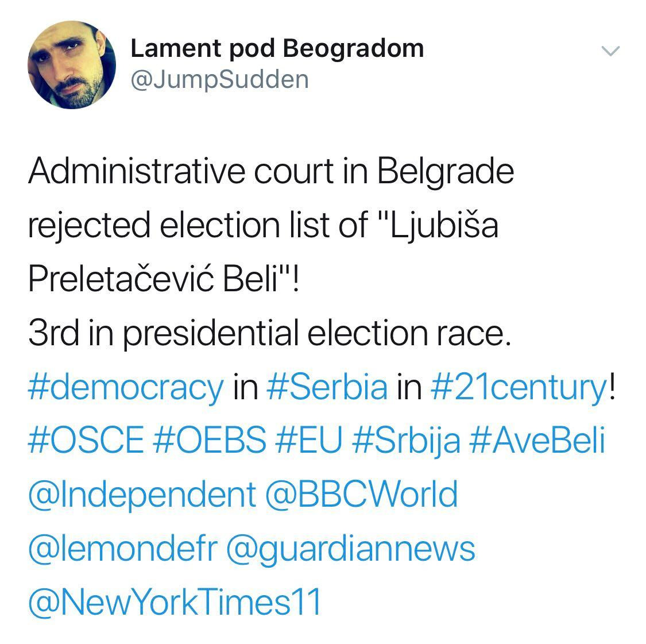Screen dimensions: 646x644
Task: Click the #AveBeli hashtag
Action: [537, 441]
